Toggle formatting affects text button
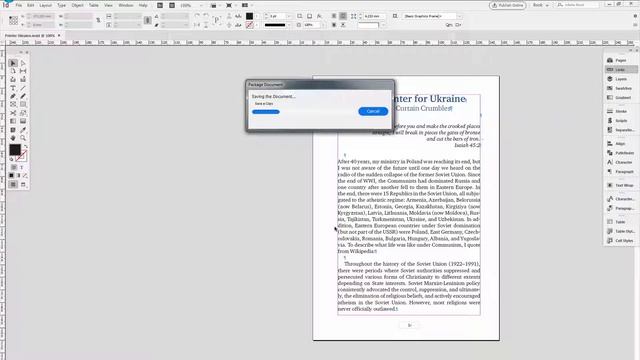 click(22, 167)
